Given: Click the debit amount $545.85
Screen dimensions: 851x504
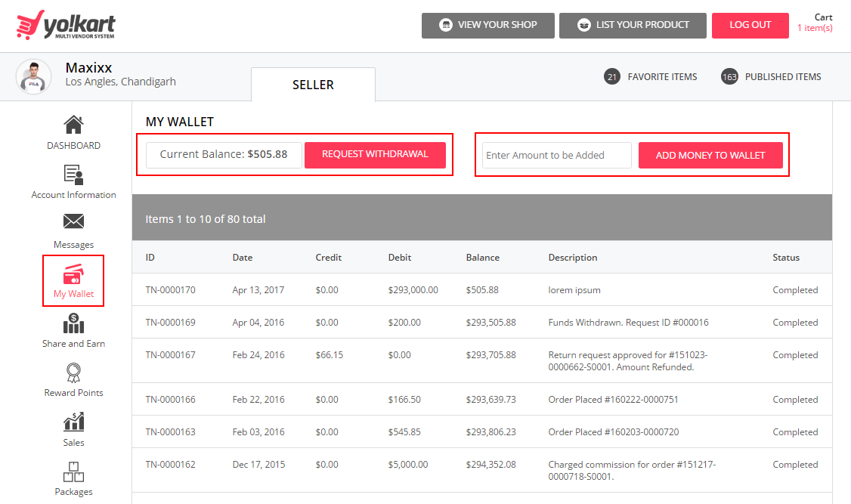Looking at the screenshot, I should coord(404,432).
